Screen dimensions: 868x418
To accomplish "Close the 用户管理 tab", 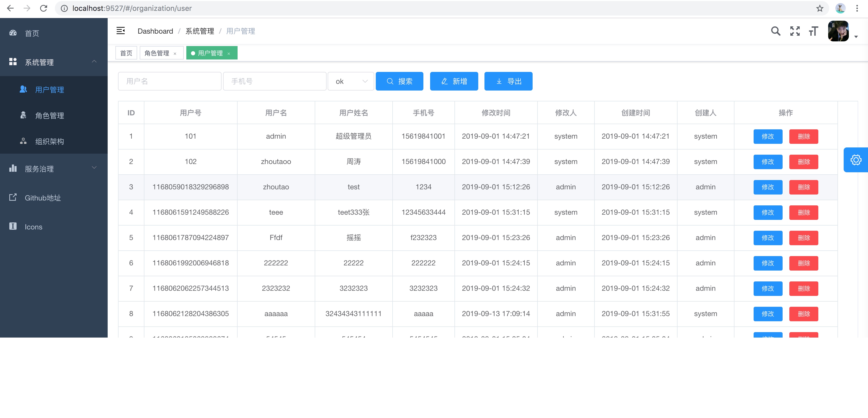I will click(229, 54).
